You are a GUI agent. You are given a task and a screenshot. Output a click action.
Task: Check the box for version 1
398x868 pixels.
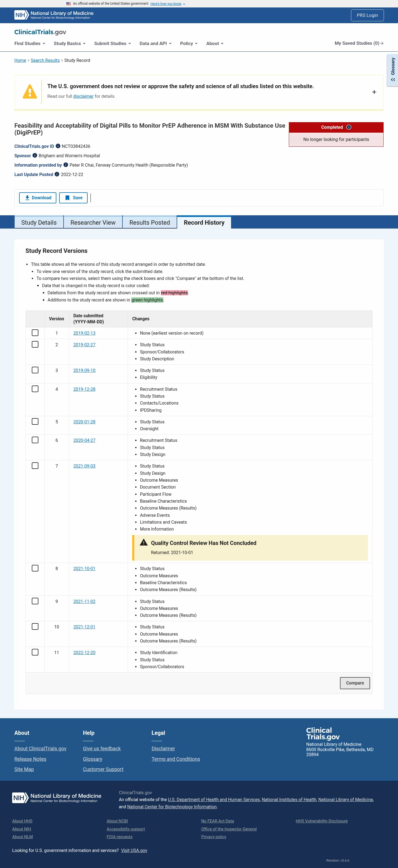point(35,333)
